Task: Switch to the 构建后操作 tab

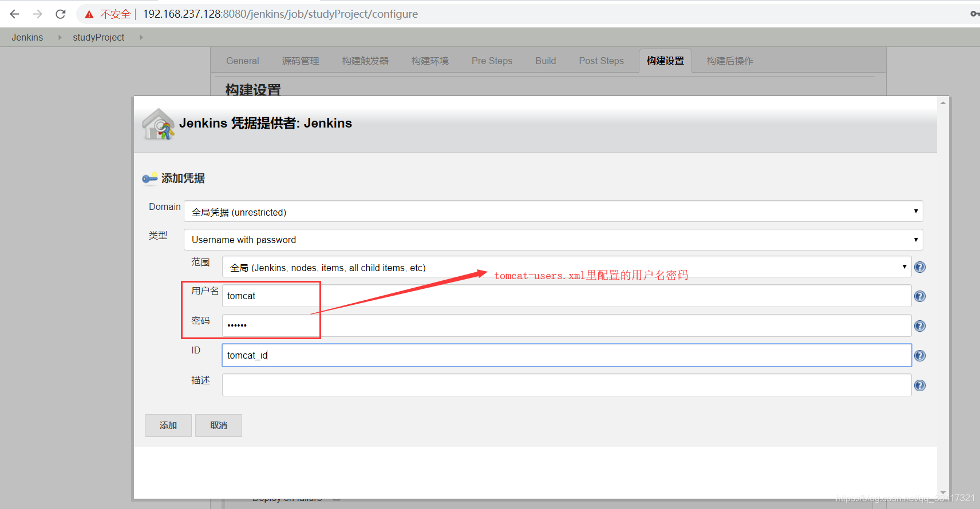Action: [x=730, y=61]
